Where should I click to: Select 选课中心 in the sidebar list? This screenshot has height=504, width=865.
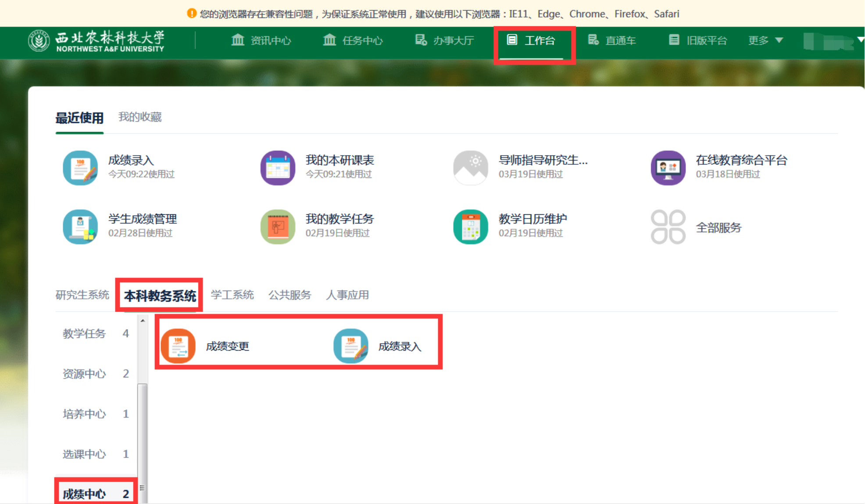[84, 454]
